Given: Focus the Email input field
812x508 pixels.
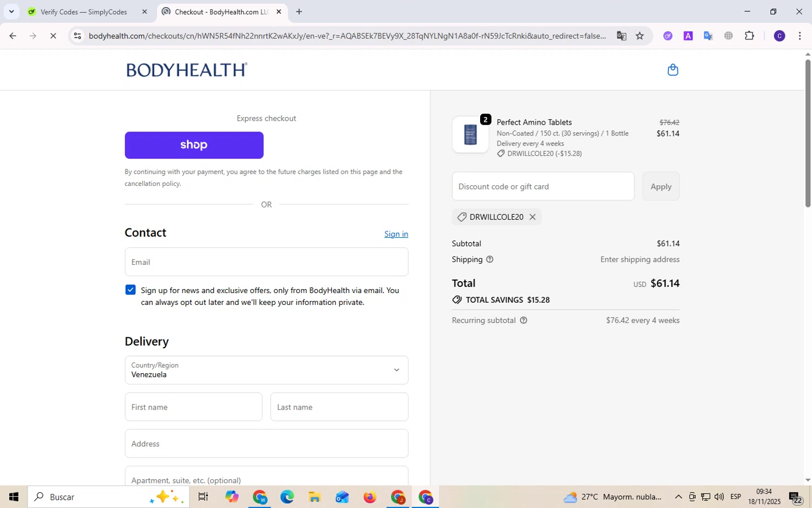Looking at the screenshot, I should pos(266,262).
